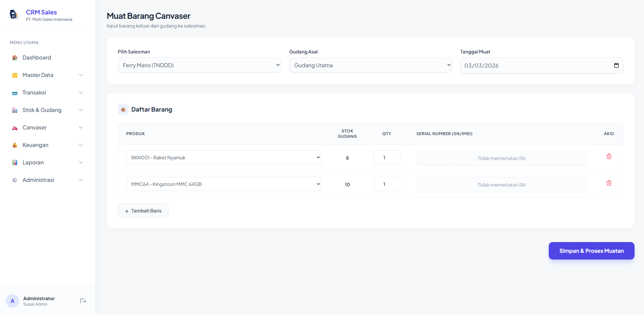
Task: Click the CRM Sales logo icon
Action: click(14, 14)
